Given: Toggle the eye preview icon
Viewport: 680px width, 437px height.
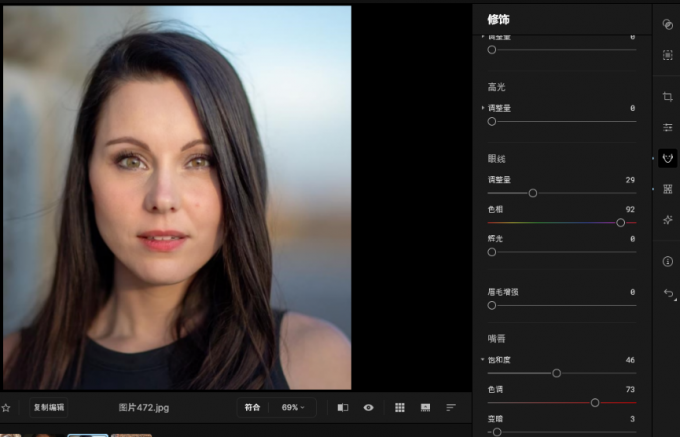Looking at the screenshot, I should (369, 408).
